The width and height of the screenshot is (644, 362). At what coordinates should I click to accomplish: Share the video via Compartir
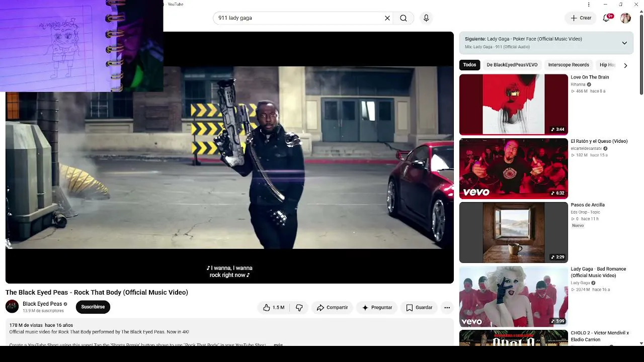coord(332,308)
